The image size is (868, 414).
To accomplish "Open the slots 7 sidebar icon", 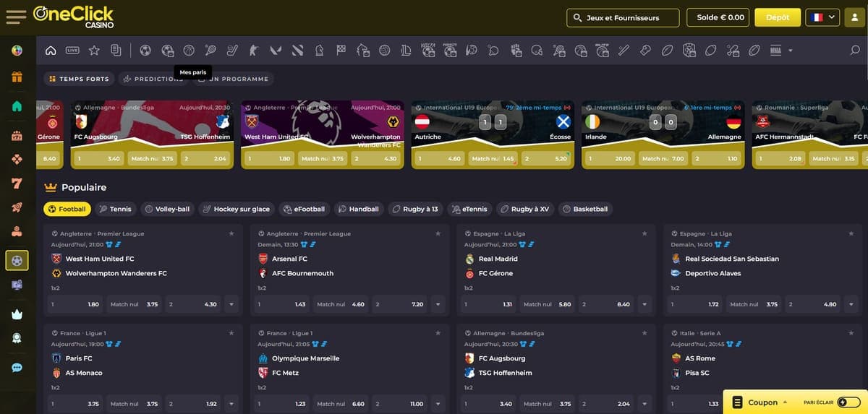I will pos(17,184).
